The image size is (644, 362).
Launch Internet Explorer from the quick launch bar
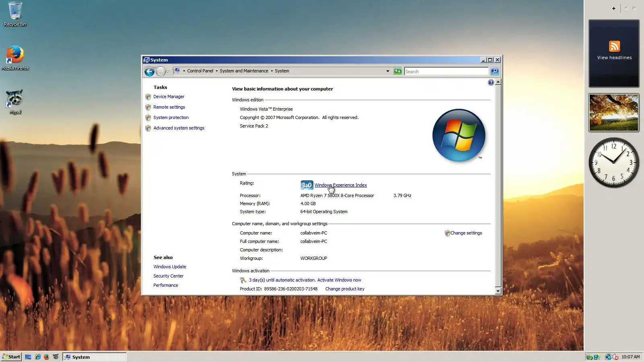pyautogui.click(x=38, y=357)
